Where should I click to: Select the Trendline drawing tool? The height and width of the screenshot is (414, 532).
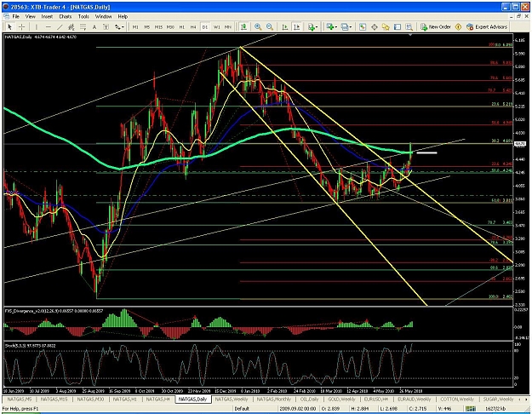pyautogui.click(x=60, y=26)
